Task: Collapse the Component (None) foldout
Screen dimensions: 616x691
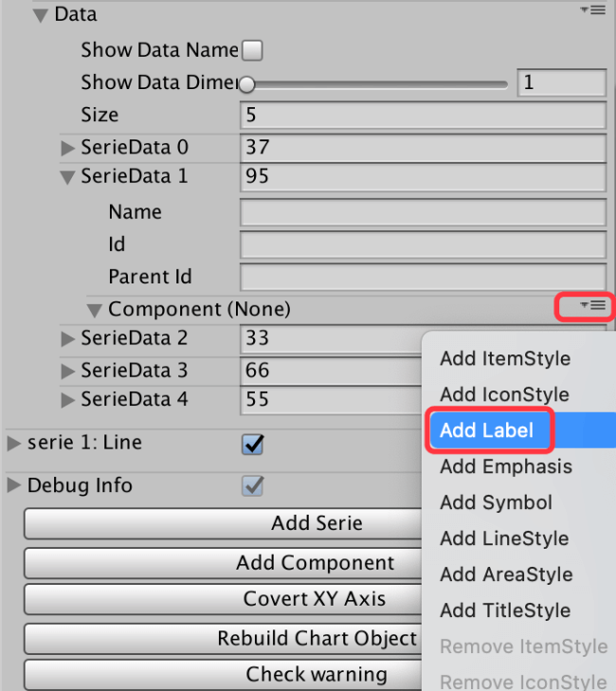Action: [x=95, y=309]
